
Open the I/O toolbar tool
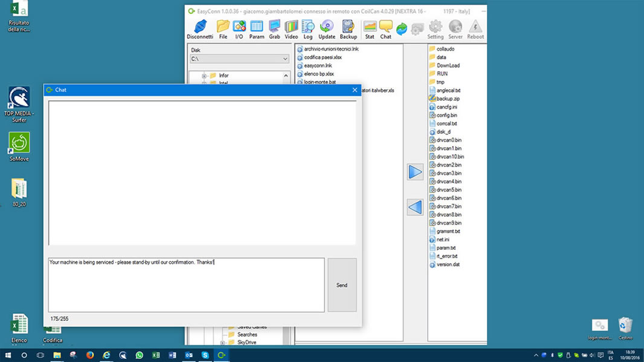(239, 30)
